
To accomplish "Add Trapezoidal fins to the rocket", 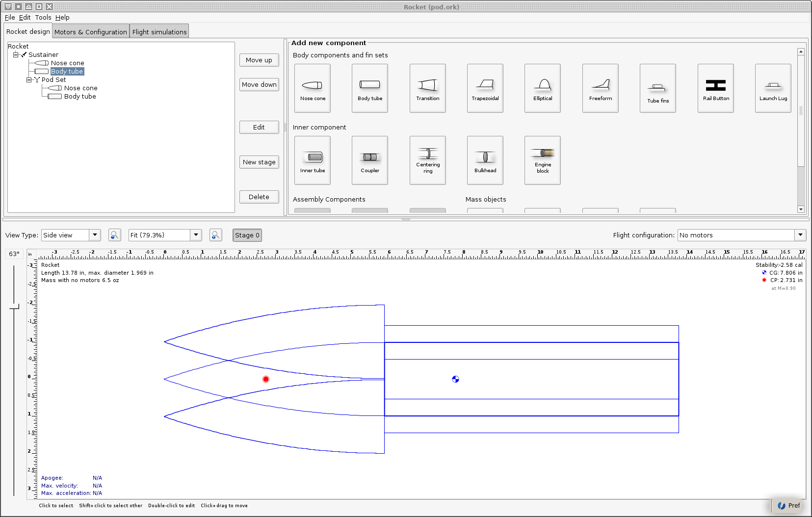I will click(x=485, y=88).
